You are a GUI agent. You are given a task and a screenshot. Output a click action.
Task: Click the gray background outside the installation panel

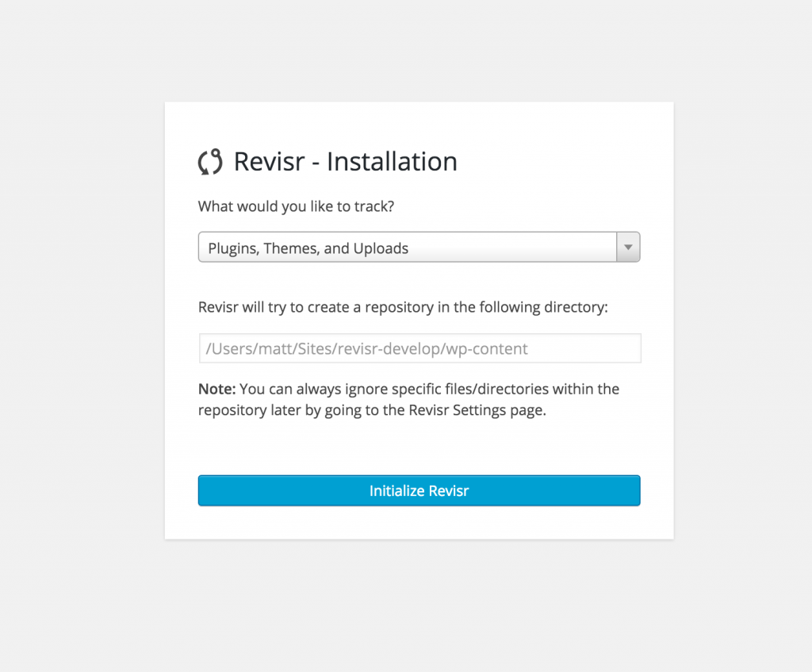point(82,332)
